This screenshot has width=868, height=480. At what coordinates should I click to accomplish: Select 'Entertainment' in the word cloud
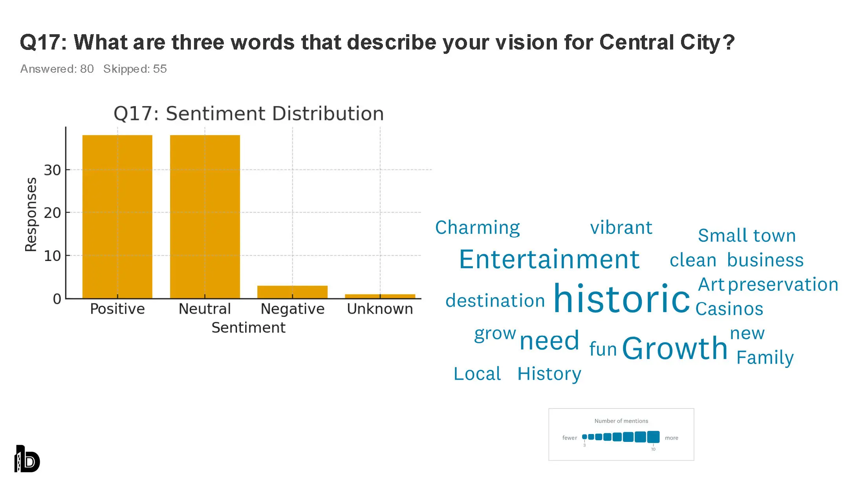tap(549, 259)
